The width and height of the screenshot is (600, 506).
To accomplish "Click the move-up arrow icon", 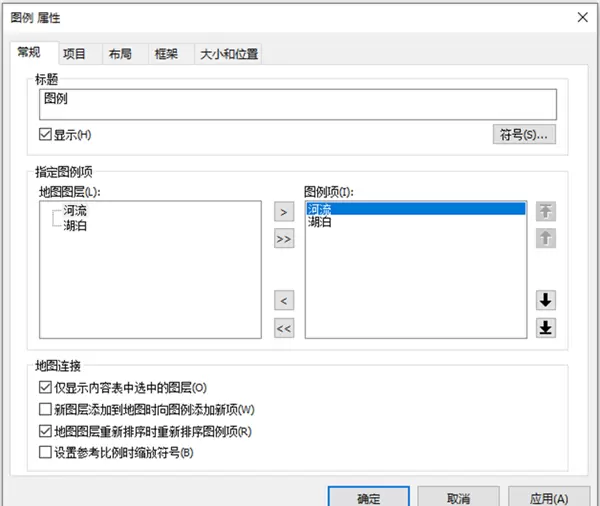I will pyautogui.click(x=546, y=238).
